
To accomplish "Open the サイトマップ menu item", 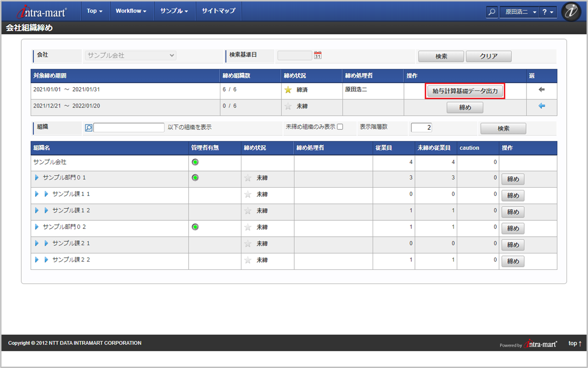I will pos(218,11).
